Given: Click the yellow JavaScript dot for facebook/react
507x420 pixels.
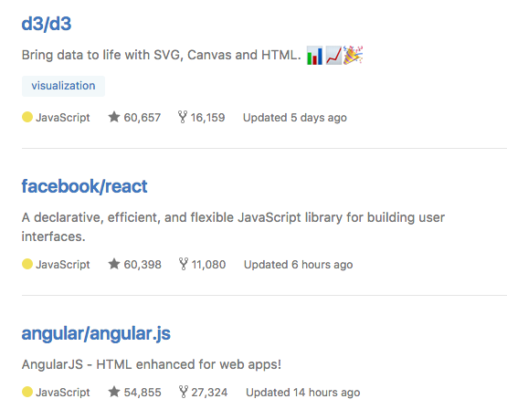Looking at the screenshot, I should coord(27,264).
